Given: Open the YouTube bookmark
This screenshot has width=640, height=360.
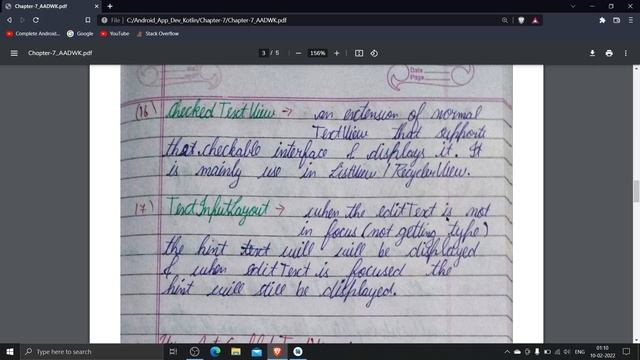Looking at the screenshot, I should [115, 33].
